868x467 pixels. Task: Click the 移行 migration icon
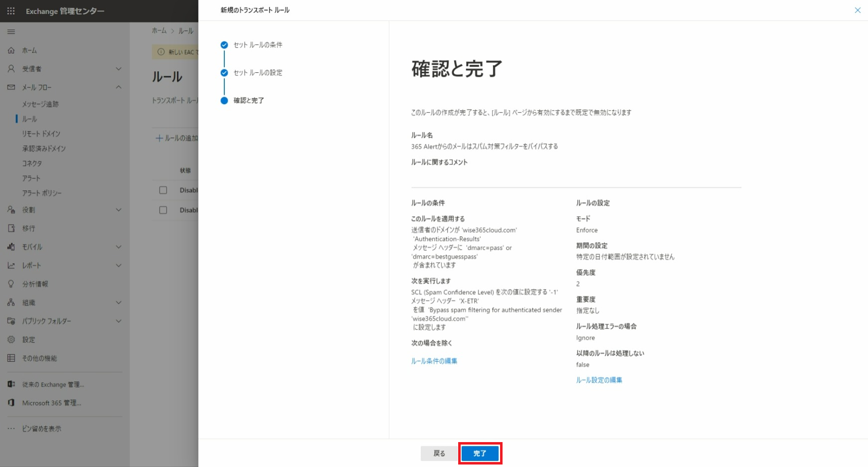click(x=11, y=228)
